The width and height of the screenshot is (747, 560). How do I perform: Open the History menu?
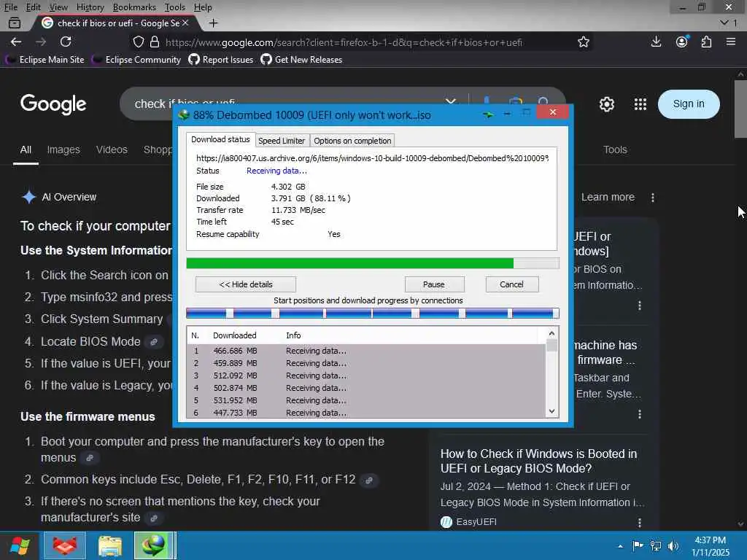90,7
